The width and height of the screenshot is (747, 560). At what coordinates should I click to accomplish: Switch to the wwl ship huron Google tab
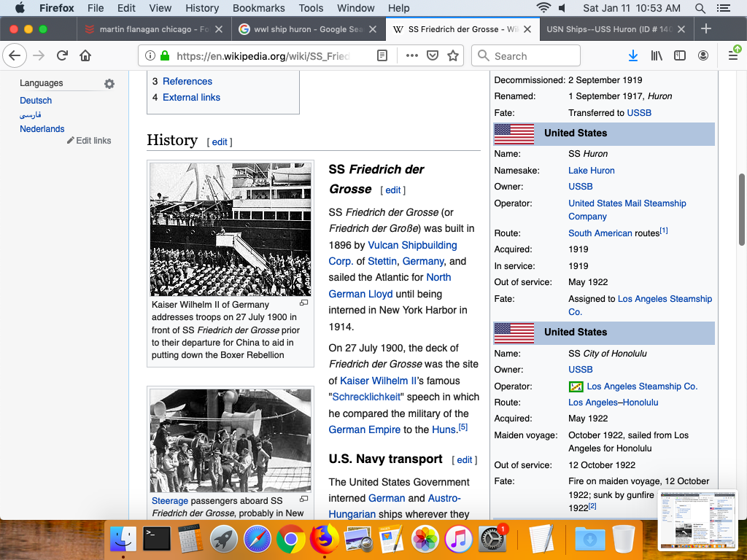click(308, 29)
